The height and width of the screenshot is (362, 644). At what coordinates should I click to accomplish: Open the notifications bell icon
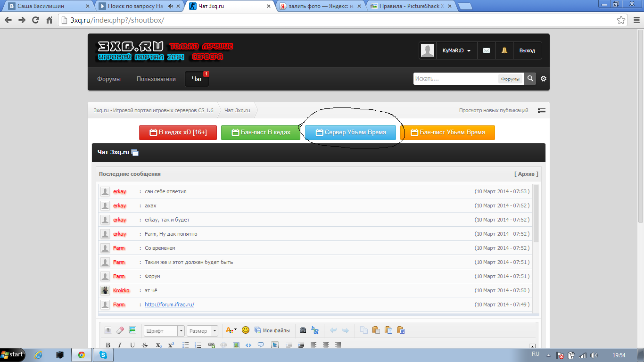pyautogui.click(x=504, y=50)
